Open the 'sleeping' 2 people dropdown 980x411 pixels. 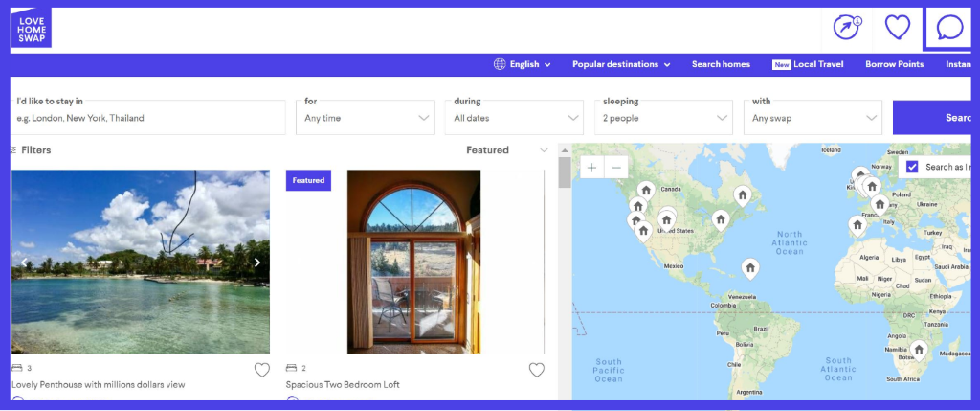(x=663, y=118)
